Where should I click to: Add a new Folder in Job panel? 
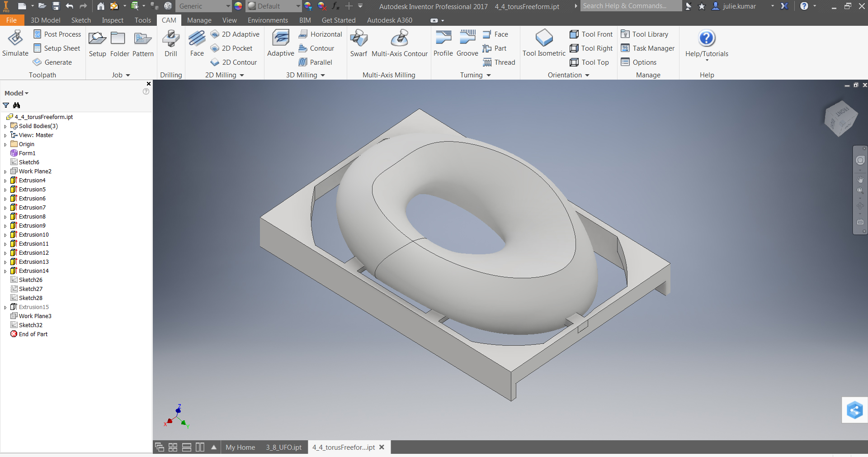(119, 43)
